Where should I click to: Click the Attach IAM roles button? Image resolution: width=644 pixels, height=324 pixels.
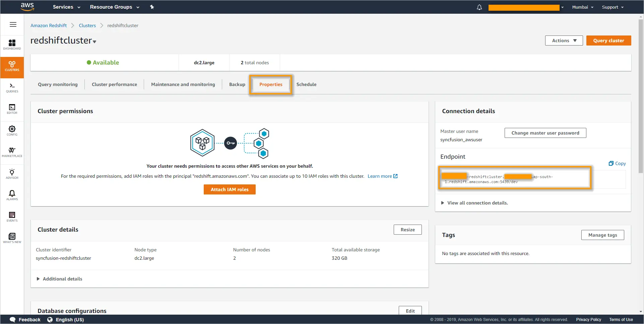pos(230,189)
